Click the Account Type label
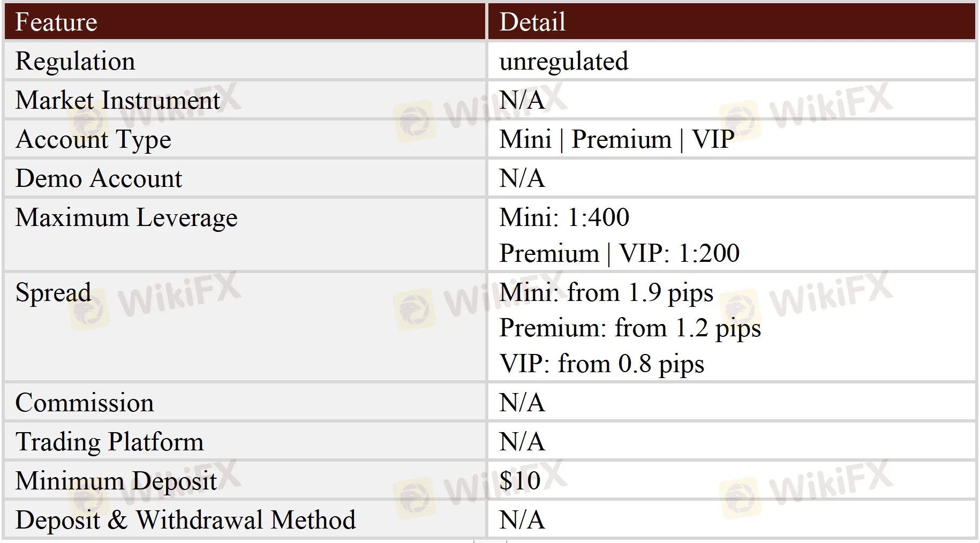 click(94, 139)
